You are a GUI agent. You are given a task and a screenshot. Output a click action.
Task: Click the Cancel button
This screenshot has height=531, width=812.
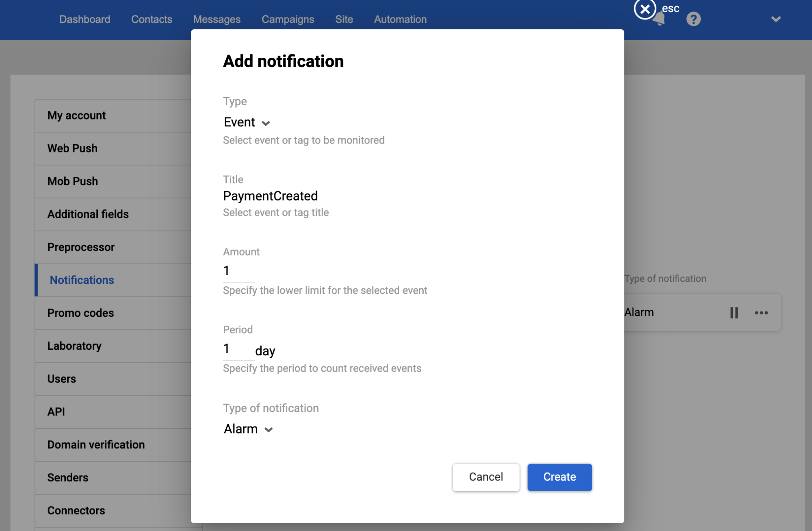pos(486,477)
